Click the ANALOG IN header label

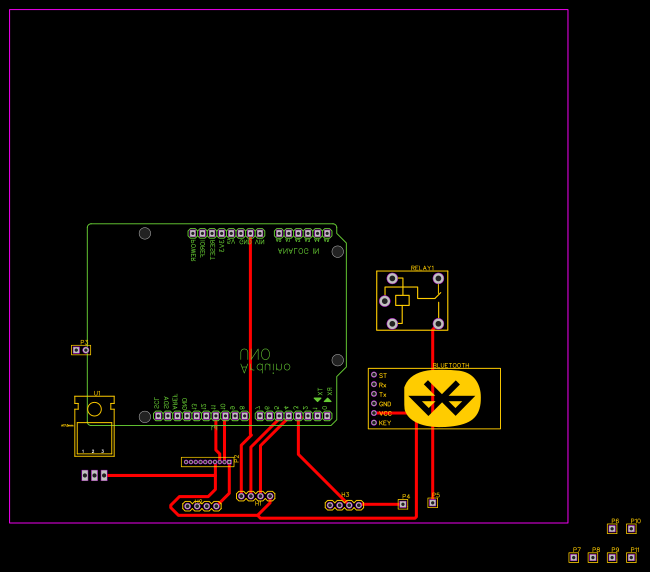[x=298, y=251]
